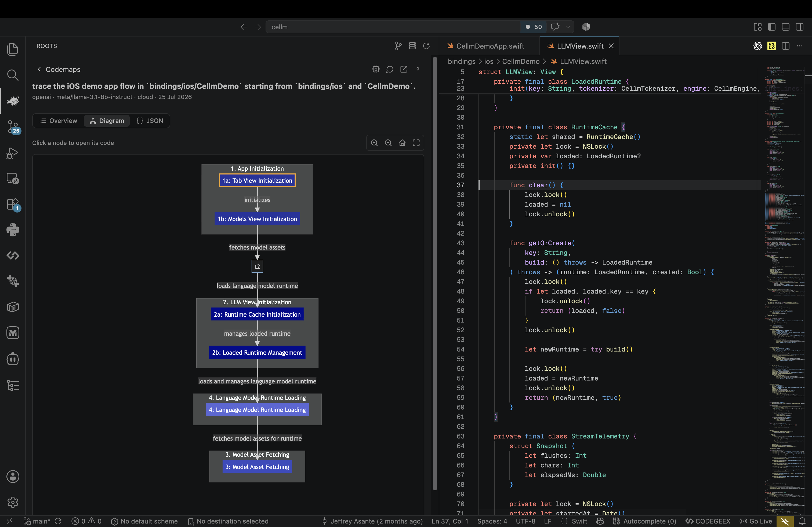812x527 pixels.
Task: Click the 'cellm' command center search field
Action: pos(393,27)
